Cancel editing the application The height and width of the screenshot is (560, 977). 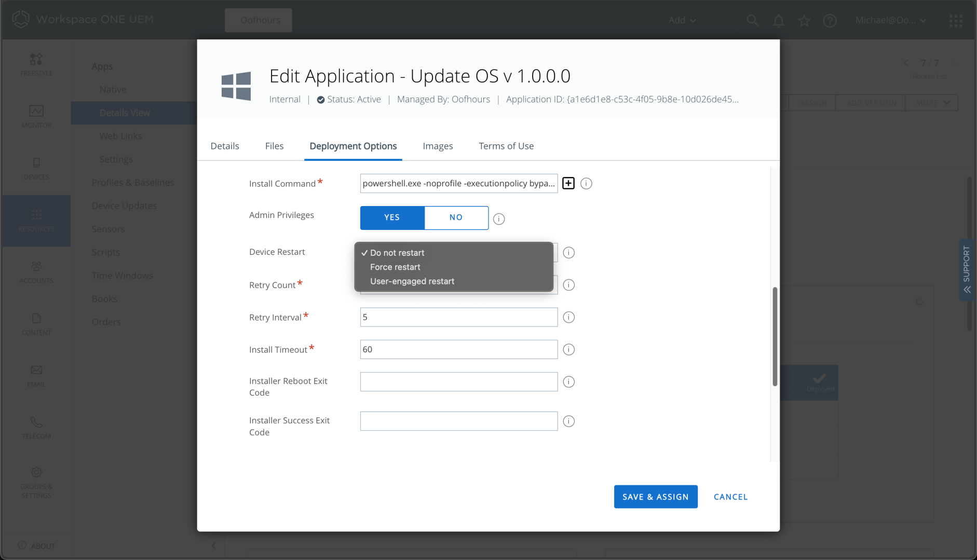[x=730, y=497]
